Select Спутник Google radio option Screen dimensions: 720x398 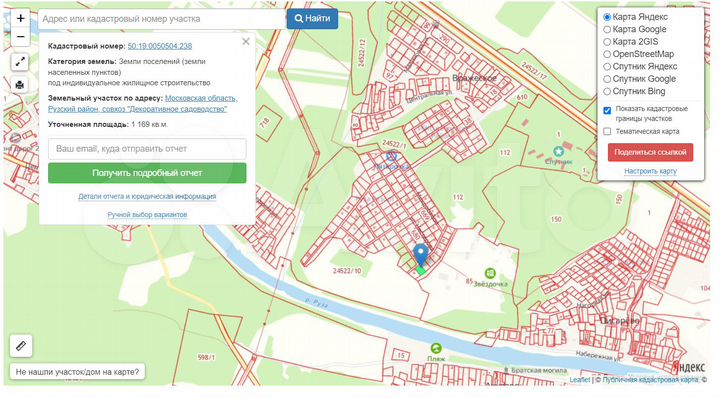[x=607, y=79]
